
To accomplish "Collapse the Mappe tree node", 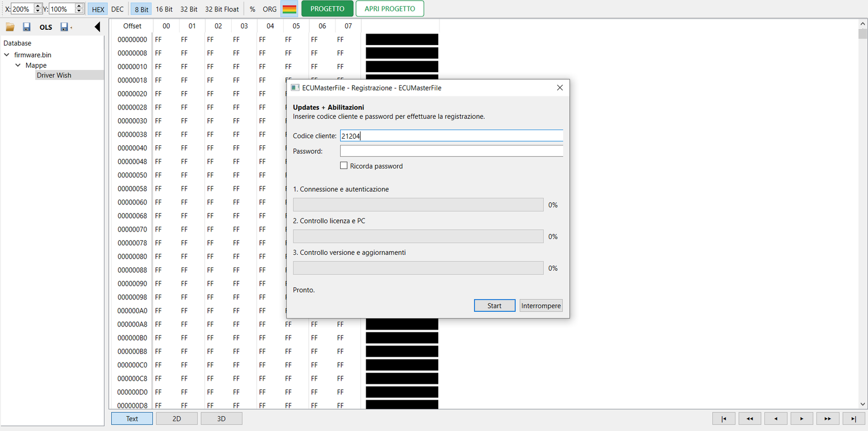I will coord(18,65).
